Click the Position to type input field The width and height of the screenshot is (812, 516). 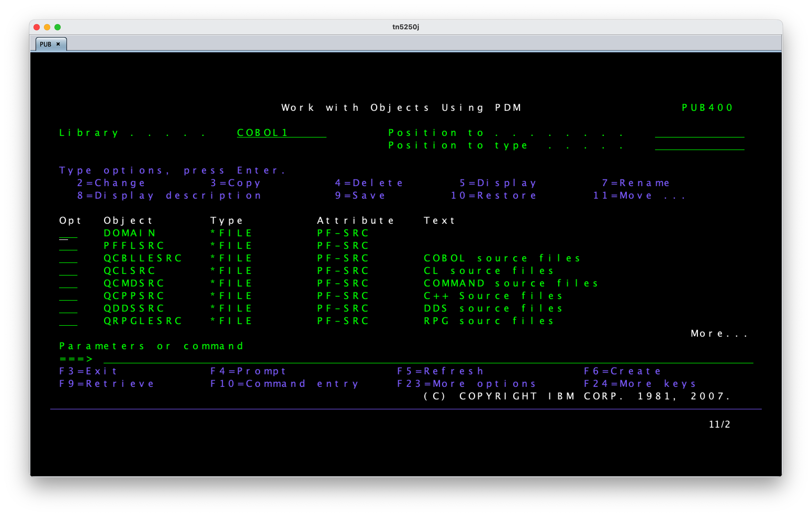pyautogui.click(x=699, y=145)
